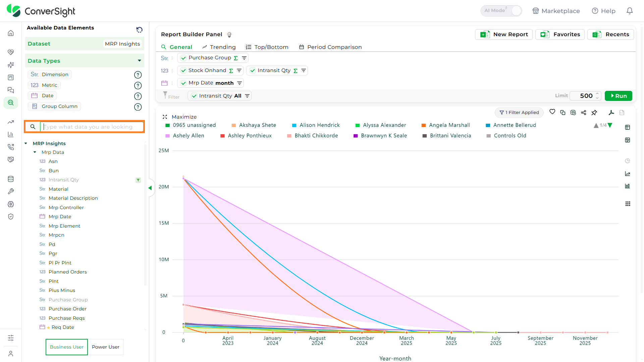The image size is (644, 362).
Task: Uncheck the Mrp Date month checkbox
Action: [183, 83]
